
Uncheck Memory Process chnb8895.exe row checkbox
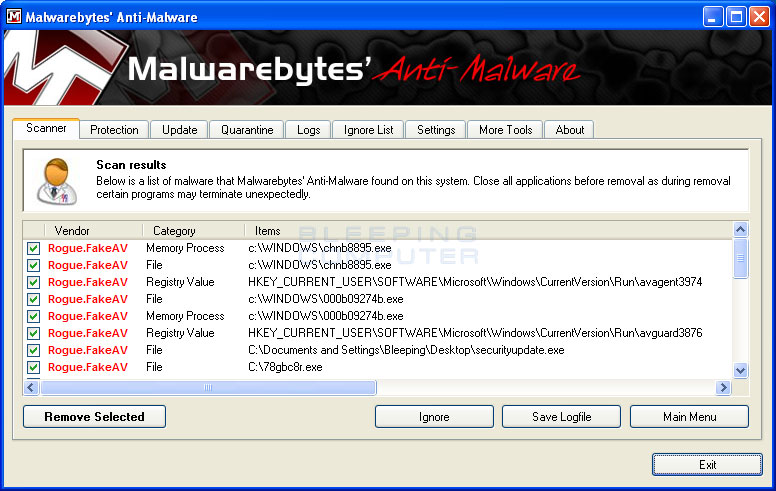(33, 248)
